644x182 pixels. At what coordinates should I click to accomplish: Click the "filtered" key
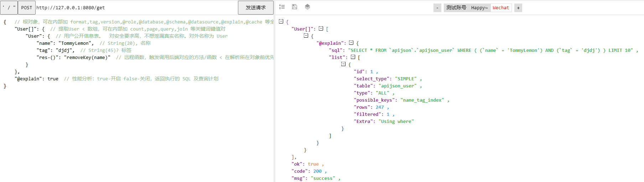(368, 114)
